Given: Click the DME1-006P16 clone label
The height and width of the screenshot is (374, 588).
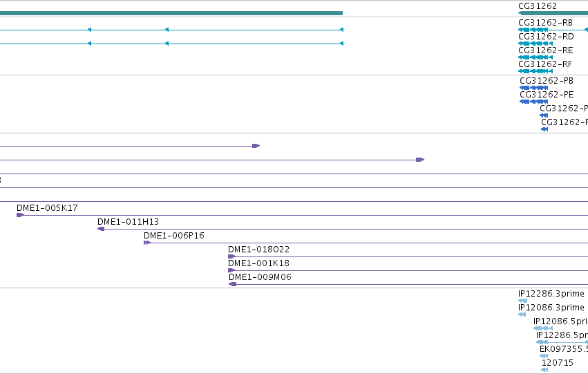Looking at the screenshot, I should 174,236.
